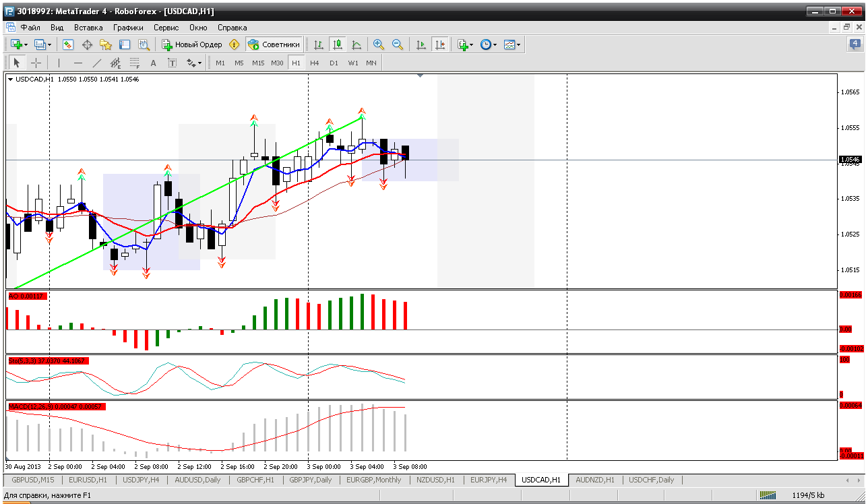Select the vertical line tool

(59, 63)
